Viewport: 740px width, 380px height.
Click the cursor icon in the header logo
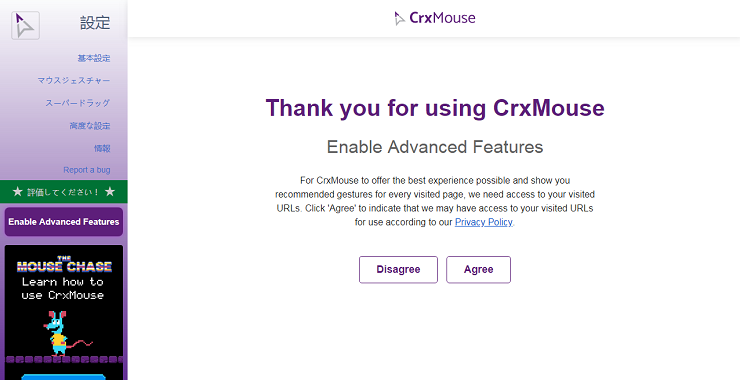pyautogui.click(x=399, y=18)
